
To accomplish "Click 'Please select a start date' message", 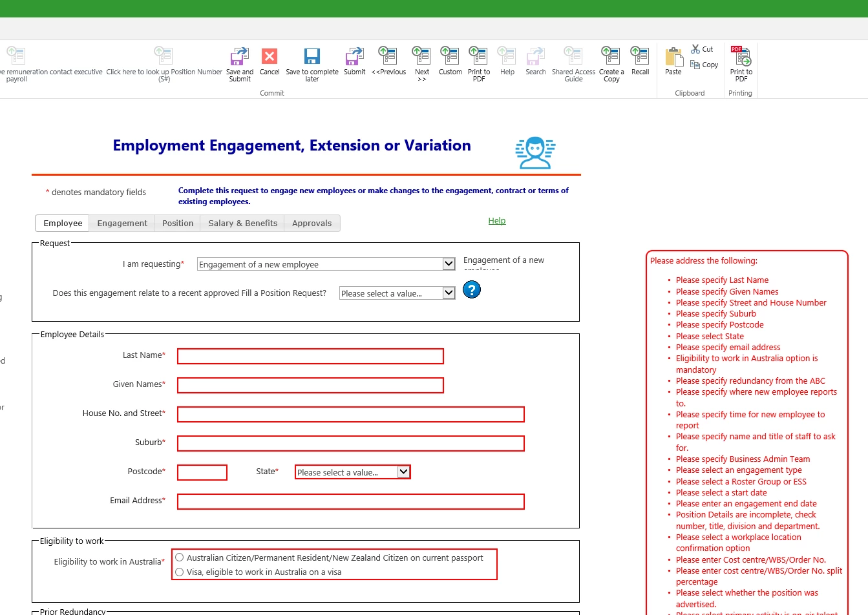I will 721,492.
